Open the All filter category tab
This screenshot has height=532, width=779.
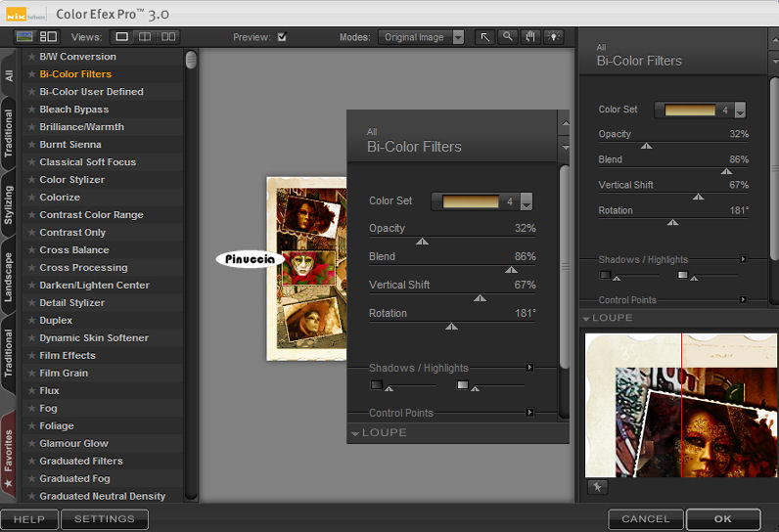coord(9,75)
